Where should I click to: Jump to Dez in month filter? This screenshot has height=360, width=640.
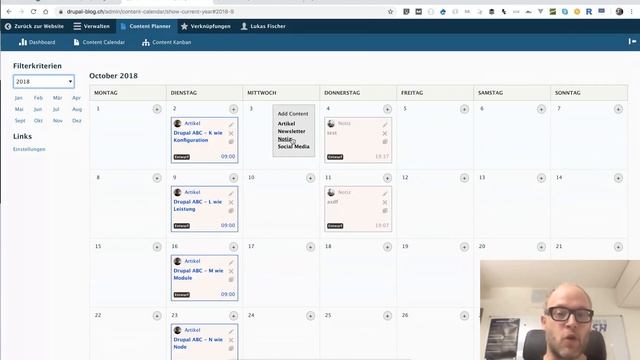click(x=77, y=121)
